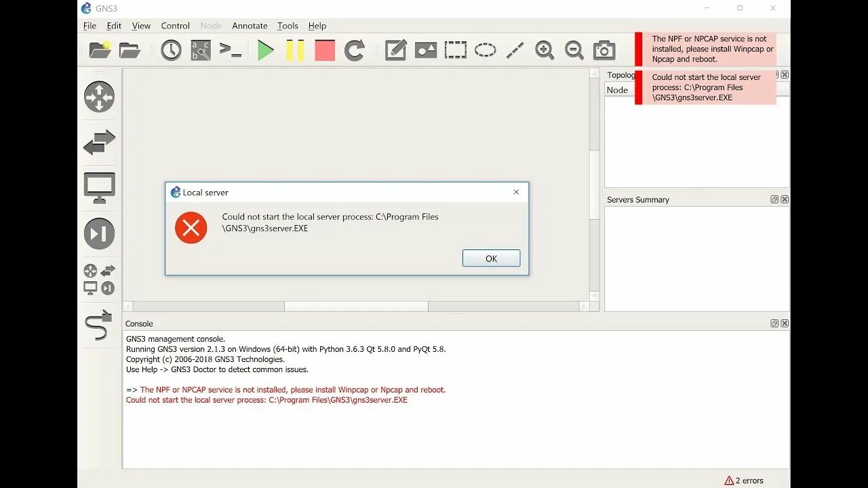Browse end devices monitor icon

pos(99,188)
